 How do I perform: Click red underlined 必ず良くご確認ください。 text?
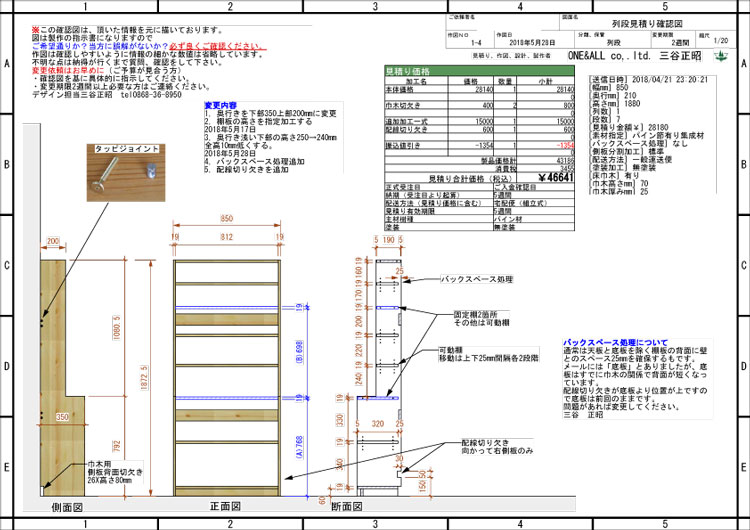pos(217,46)
